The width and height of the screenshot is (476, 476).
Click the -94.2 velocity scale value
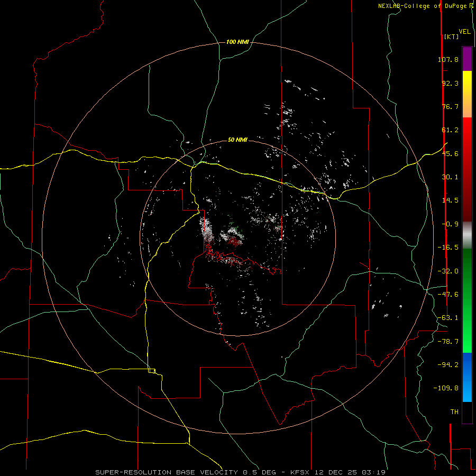click(448, 365)
